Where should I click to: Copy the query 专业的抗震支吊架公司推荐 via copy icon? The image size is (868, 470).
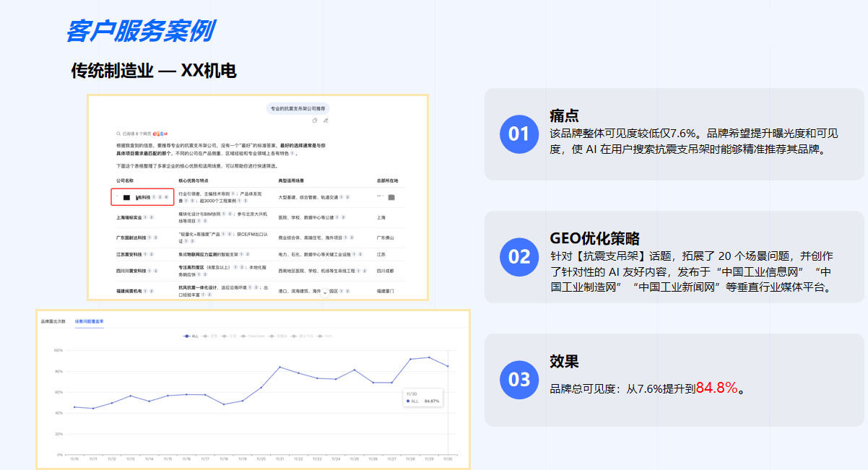tap(315, 120)
